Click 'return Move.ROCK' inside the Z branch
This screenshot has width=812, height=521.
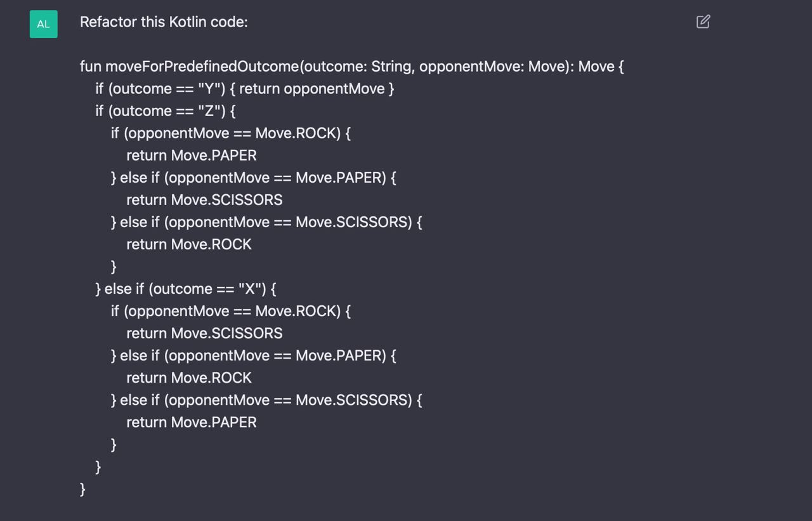(x=189, y=244)
